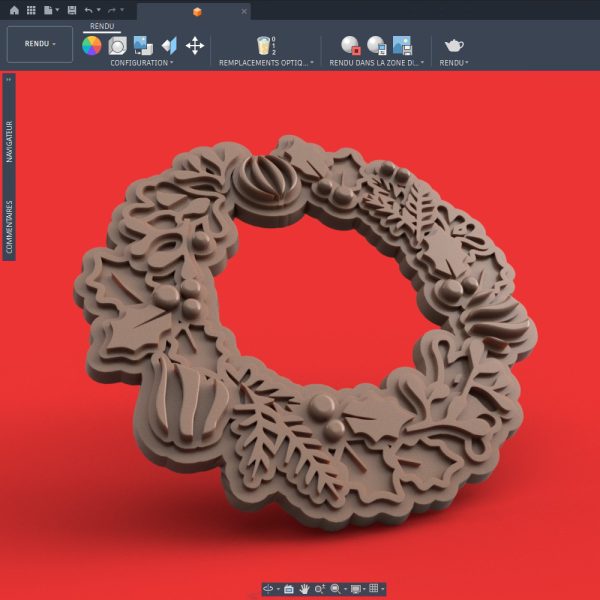600x600 pixels.
Task: Expand the CONFIGURATION panel menu
Action: (x=142, y=63)
